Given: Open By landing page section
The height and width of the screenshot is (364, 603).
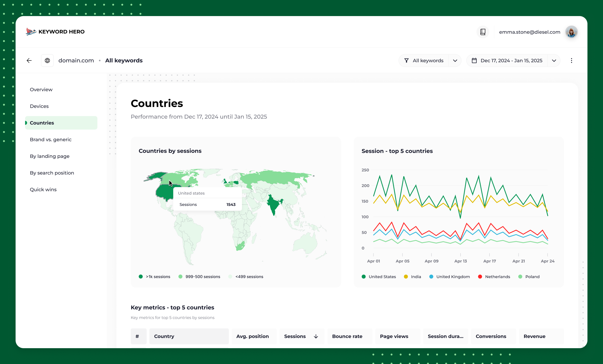Looking at the screenshot, I should pyautogui.click(x=50, y=156).
